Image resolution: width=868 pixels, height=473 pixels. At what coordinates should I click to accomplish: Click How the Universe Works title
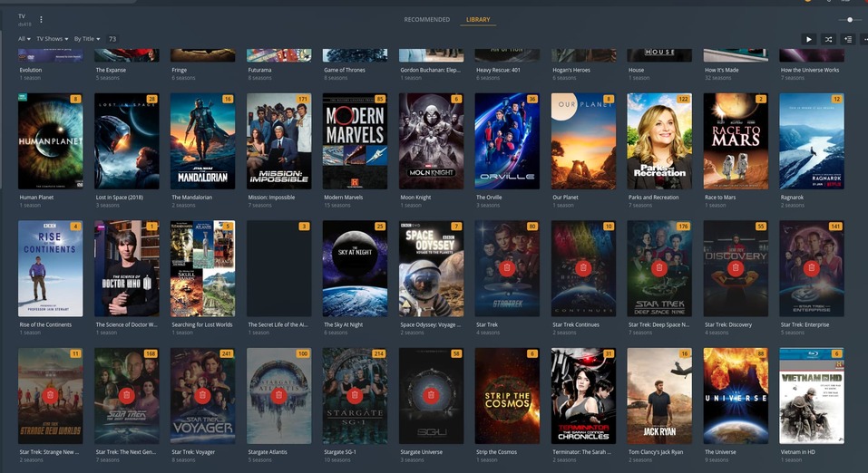[x=810, y=71]
